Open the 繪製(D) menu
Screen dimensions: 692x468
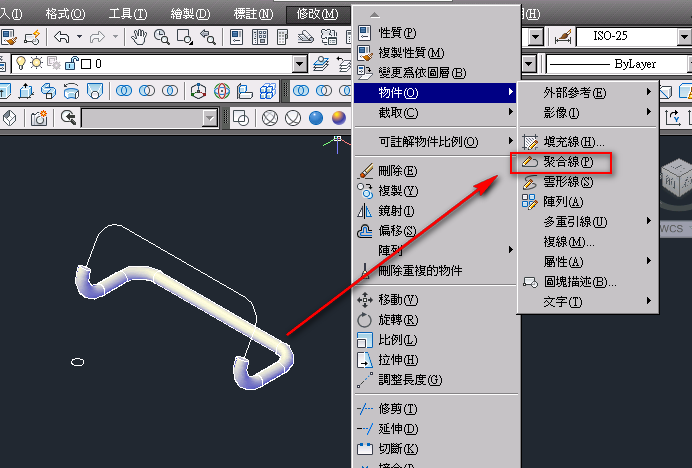click(x=191, y=14)
